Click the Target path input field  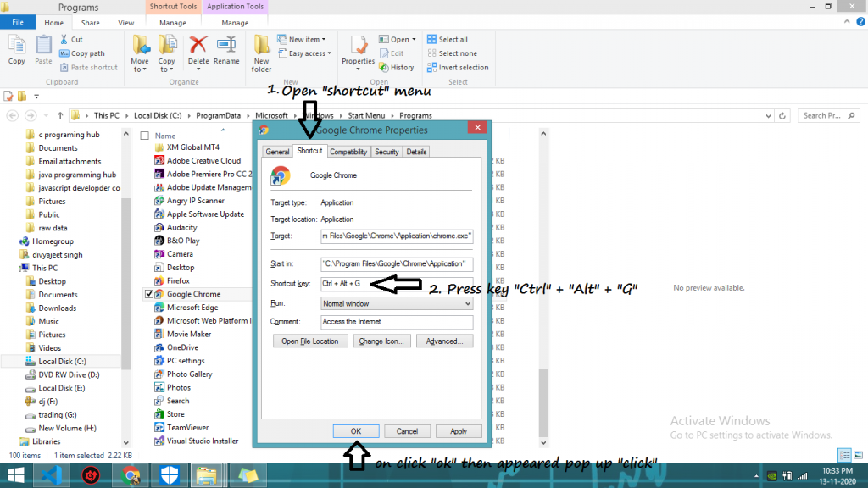[x=397, y=236]
